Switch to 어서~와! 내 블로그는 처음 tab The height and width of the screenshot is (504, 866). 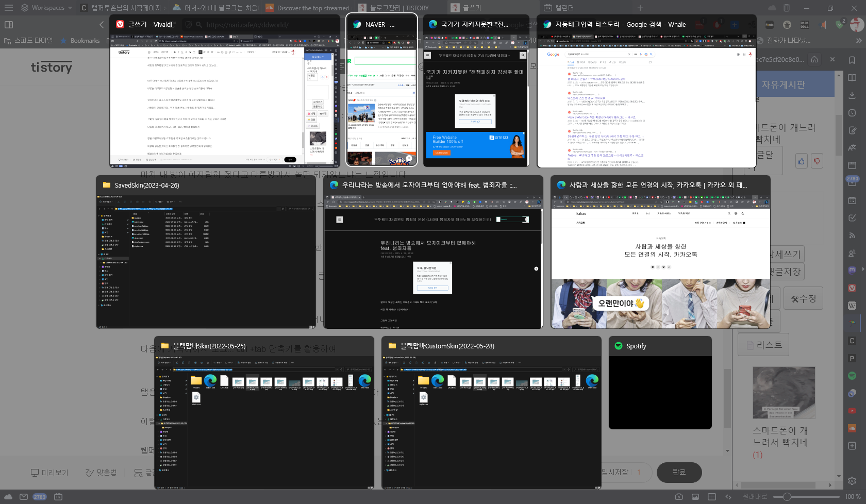pyautogui.click(x=214, y=8)
